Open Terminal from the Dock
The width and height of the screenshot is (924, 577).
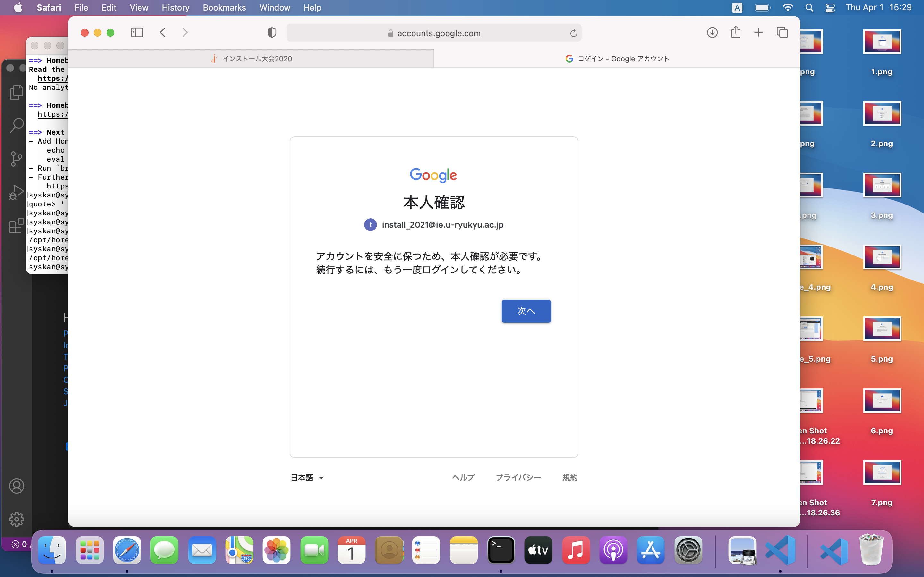501,550
